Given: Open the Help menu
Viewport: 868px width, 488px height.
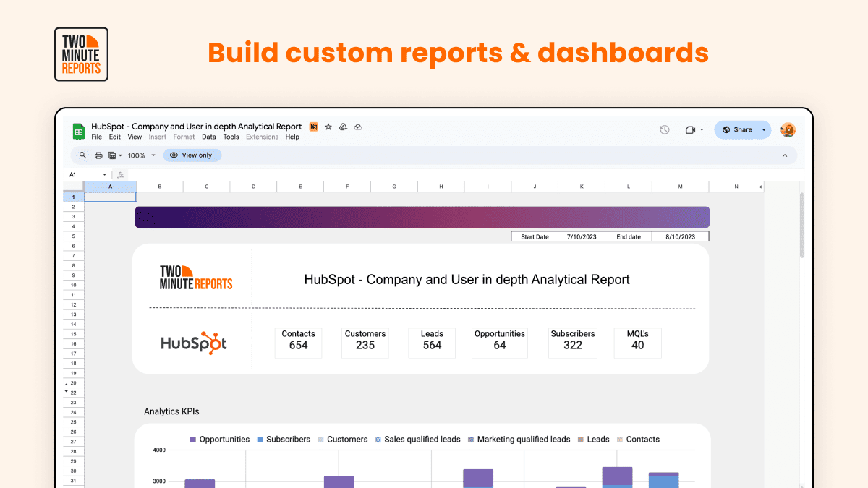Looking at the screenshot, I should tap(292, 137).
